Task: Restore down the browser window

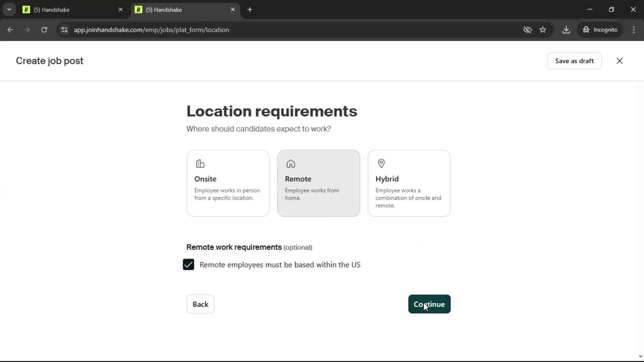Action: (611, 9)
